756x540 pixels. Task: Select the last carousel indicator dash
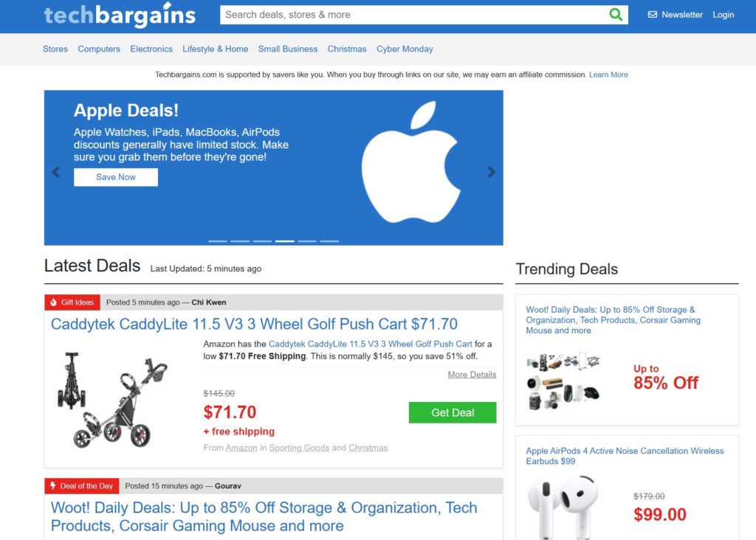(329, 240)
